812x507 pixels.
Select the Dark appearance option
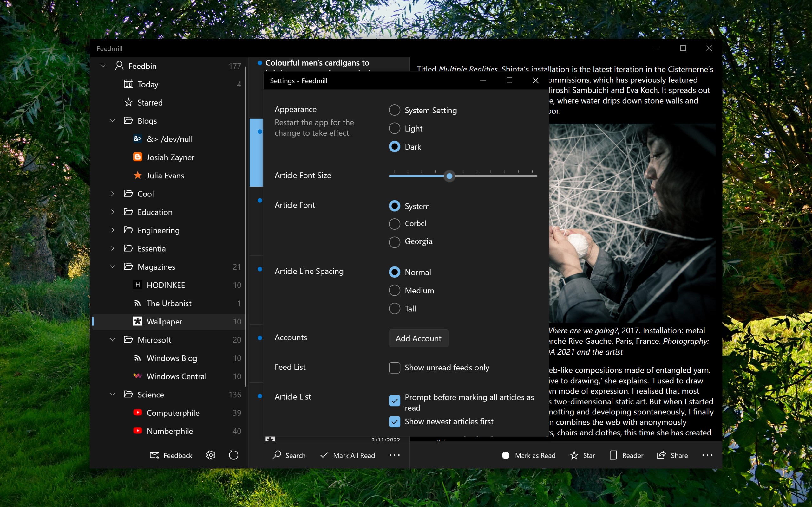coord(394,146)
